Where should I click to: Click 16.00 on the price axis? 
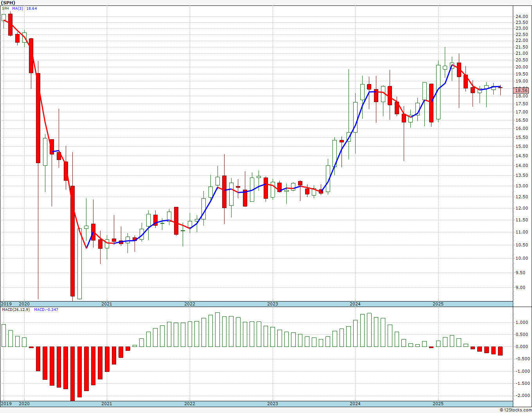click(x=521, y=128)
